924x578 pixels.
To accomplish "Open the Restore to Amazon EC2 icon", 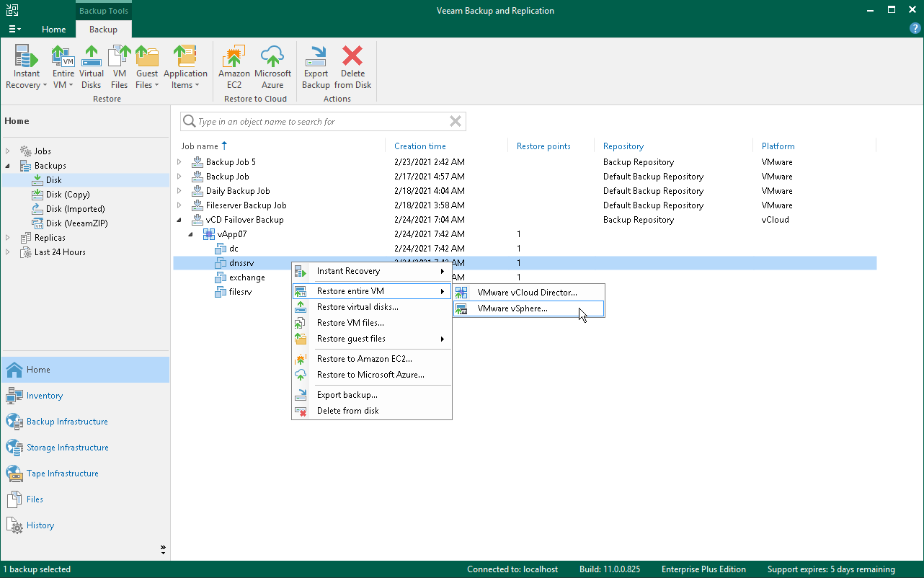I will [x=234, y=65].
